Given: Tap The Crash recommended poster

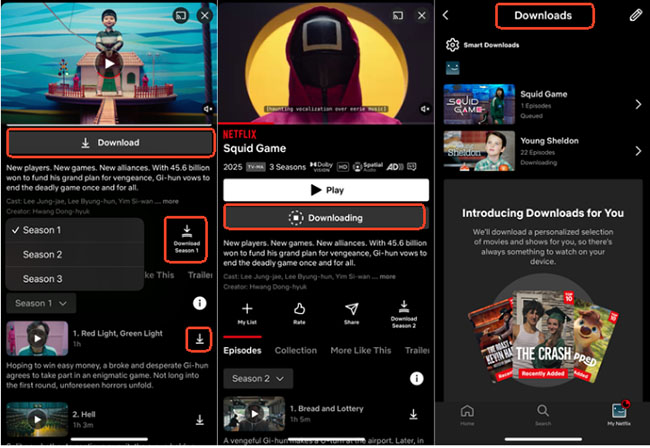Looking at the screenshot, I should coord(542,336).
